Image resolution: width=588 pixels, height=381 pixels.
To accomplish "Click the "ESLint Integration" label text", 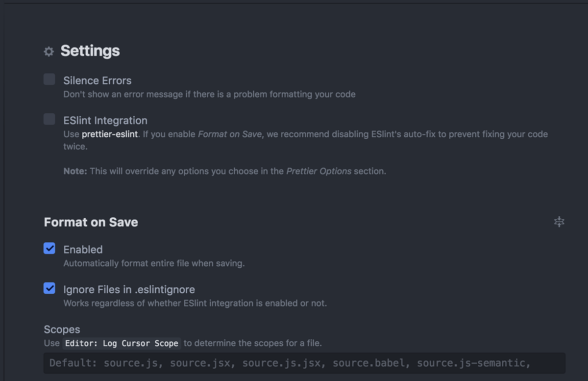I will coord(105,121).
